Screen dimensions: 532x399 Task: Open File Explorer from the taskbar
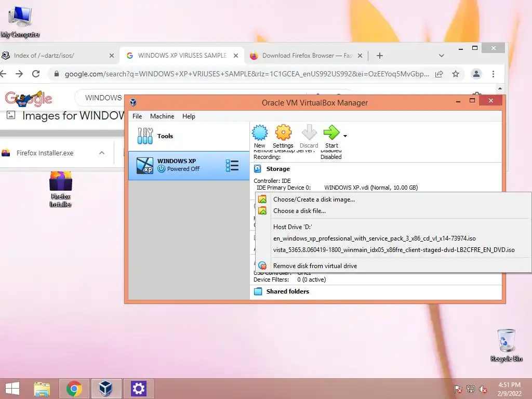point(42,389)
